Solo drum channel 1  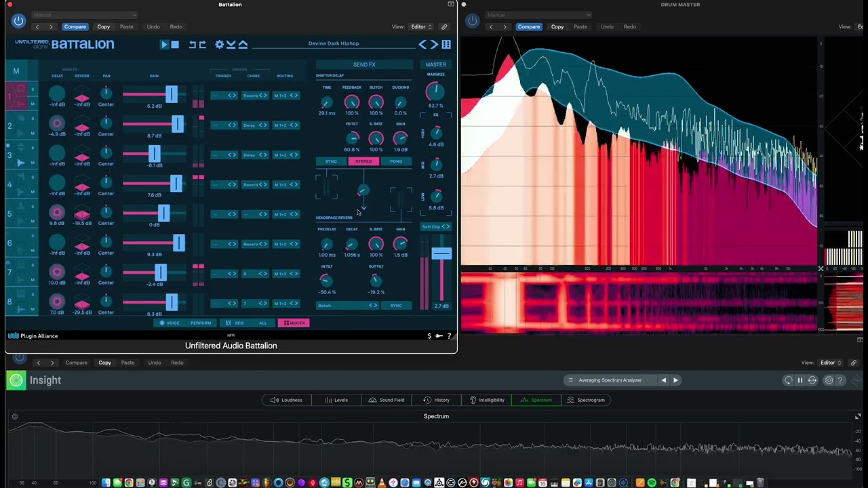(32, 89)
